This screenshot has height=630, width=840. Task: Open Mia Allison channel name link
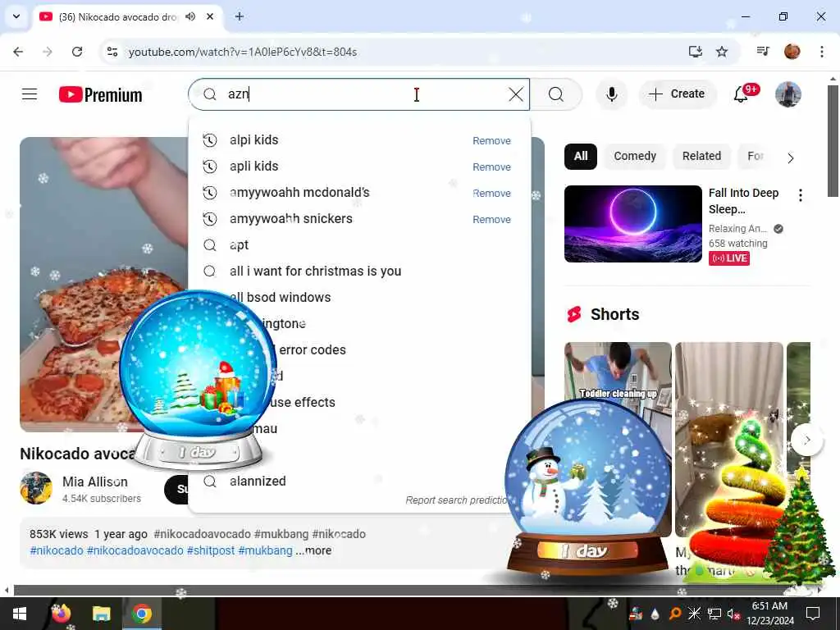click(95, 482)
